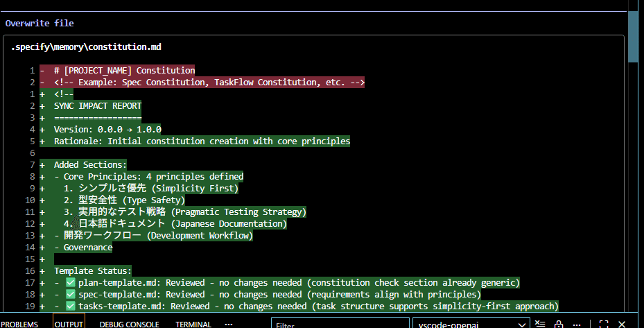644x328 pixels.
Task: Switch to the TERMINAL tab
Action: click(x=193, y=324)
